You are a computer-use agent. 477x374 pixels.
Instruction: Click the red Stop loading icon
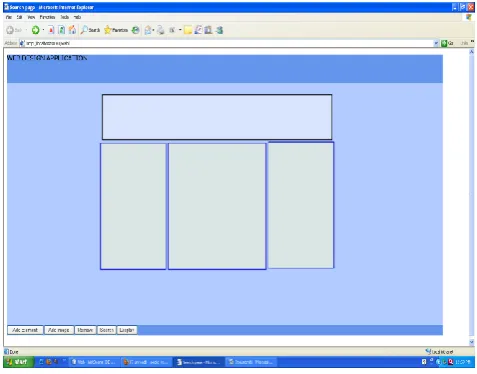point(51,30)
